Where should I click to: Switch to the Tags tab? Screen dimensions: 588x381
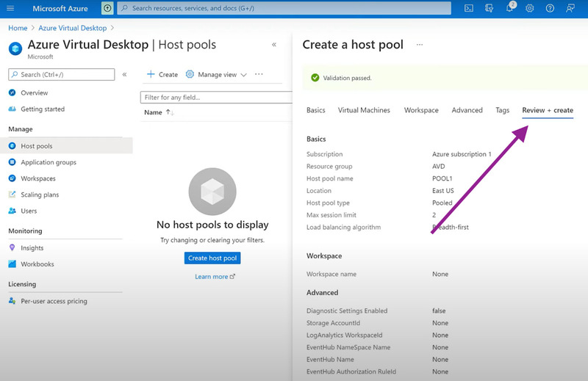coord(502,110)
